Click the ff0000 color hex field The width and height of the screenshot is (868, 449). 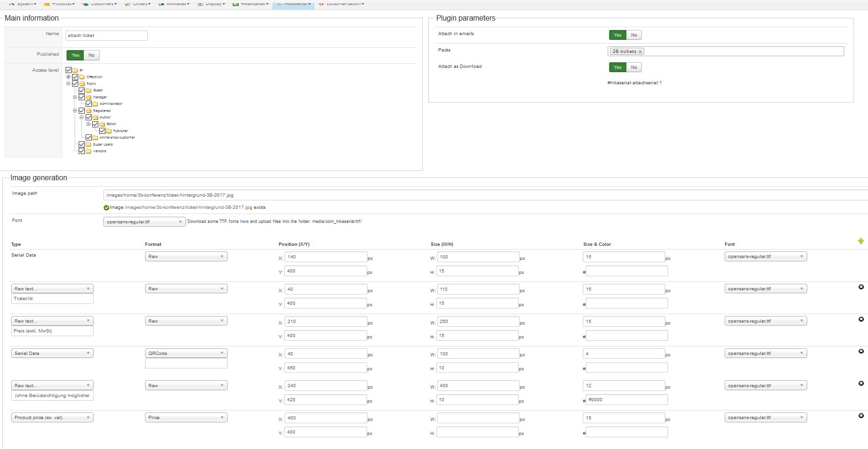pyautogui.click(x=626, y=400)
